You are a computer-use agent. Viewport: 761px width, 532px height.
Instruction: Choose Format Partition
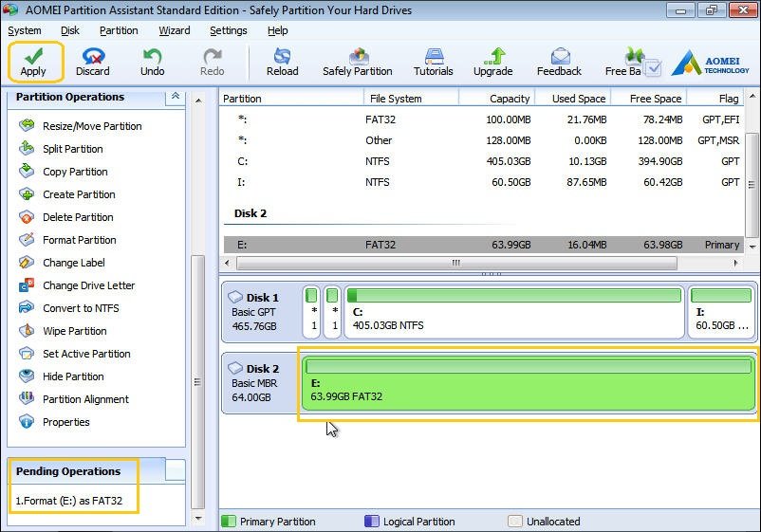tap(68, 240)
